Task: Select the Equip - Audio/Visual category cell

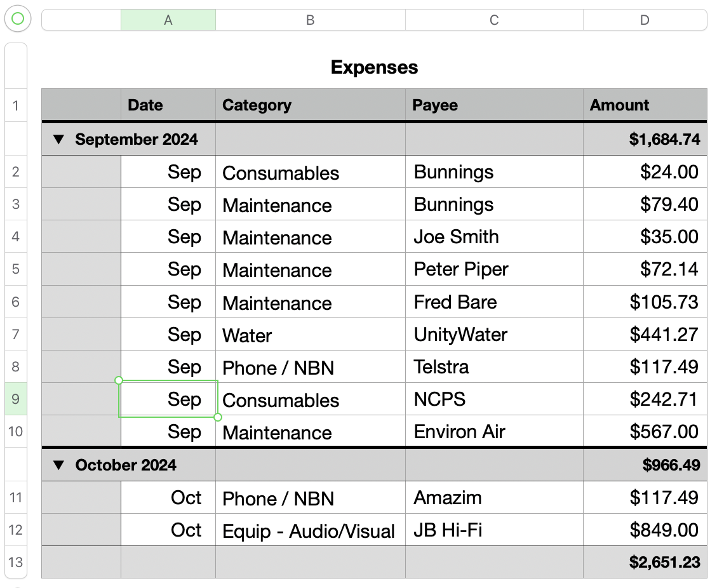Action: (x=310, y=531)
